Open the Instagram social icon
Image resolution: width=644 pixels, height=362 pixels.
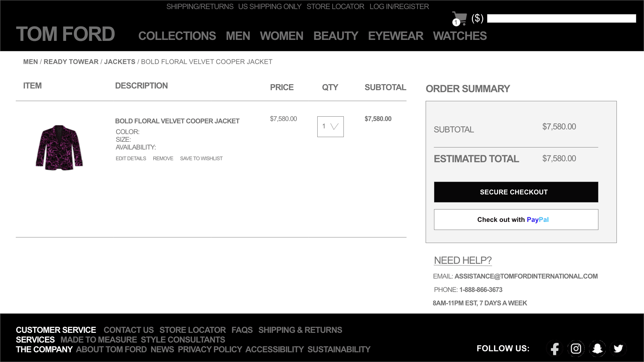tap(576, 349)
